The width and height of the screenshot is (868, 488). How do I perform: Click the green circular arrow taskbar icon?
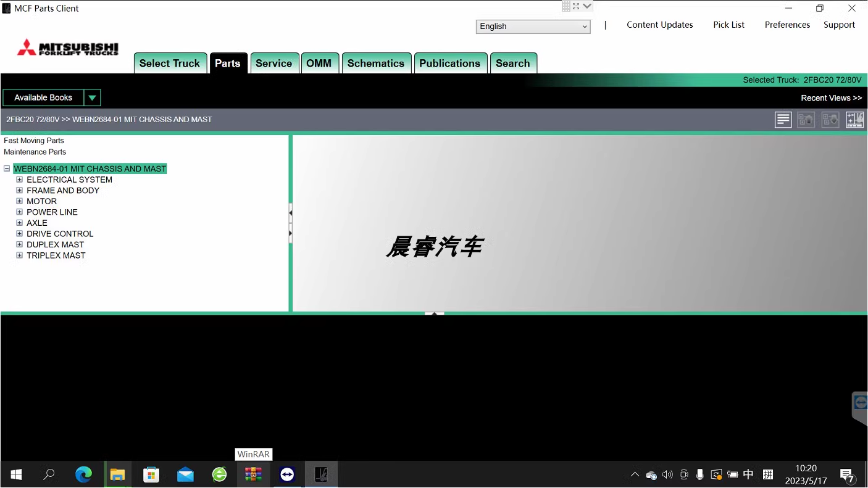click(219, 474)
